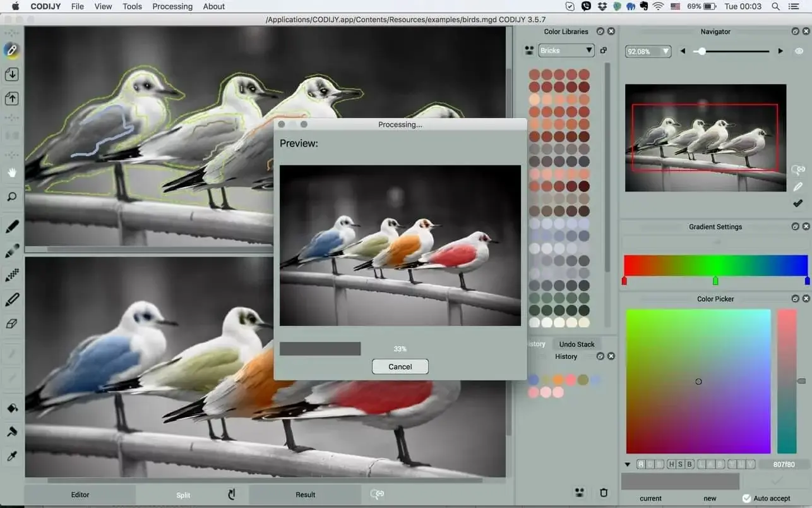Expand the triangle left of color mode buttons

(x=628, y=464)
